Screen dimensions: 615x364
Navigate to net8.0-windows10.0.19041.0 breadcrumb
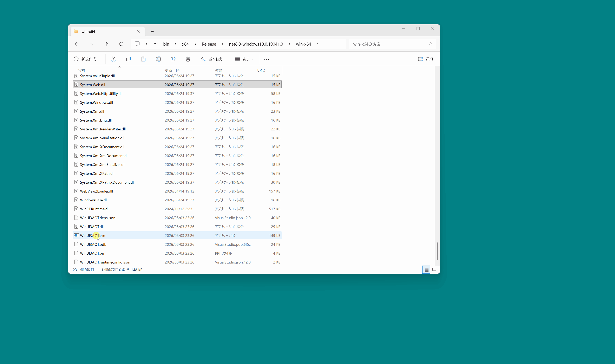point(256,44)
